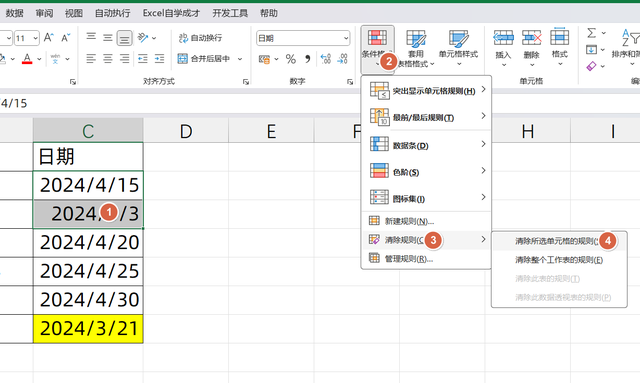Increase the indent

pos(159,59)
